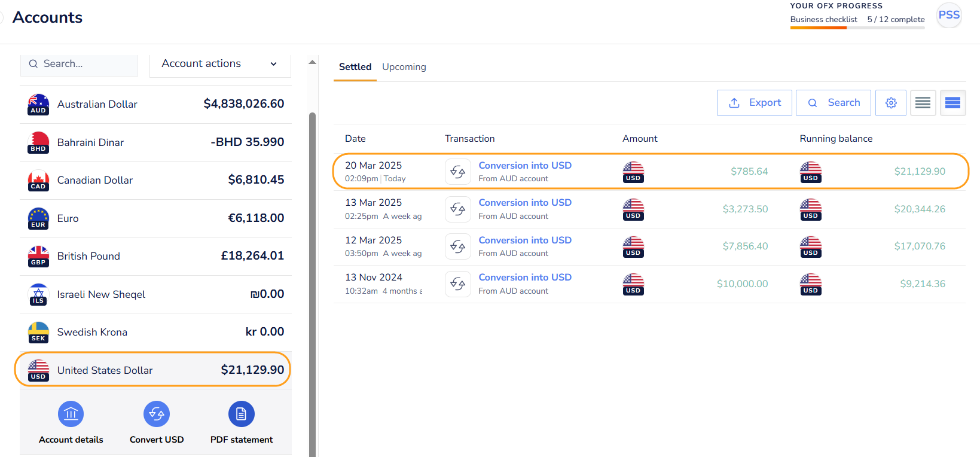
Task: Click the accounts Search input field
Action: pyautogui.click(x=79, y=64)
